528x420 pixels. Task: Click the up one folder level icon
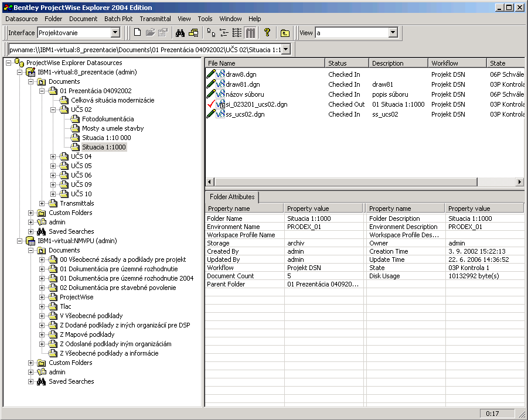point(285,33)
